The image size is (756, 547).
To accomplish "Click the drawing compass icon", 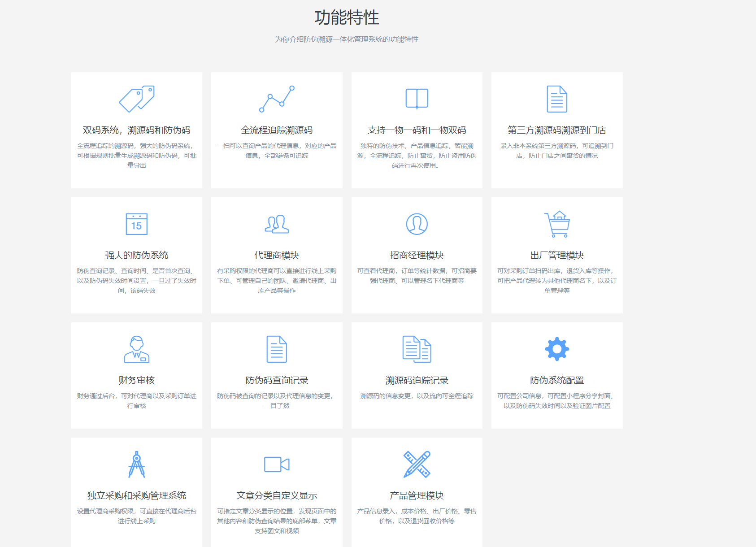I will pyautogui.click(x=137, y=464).
